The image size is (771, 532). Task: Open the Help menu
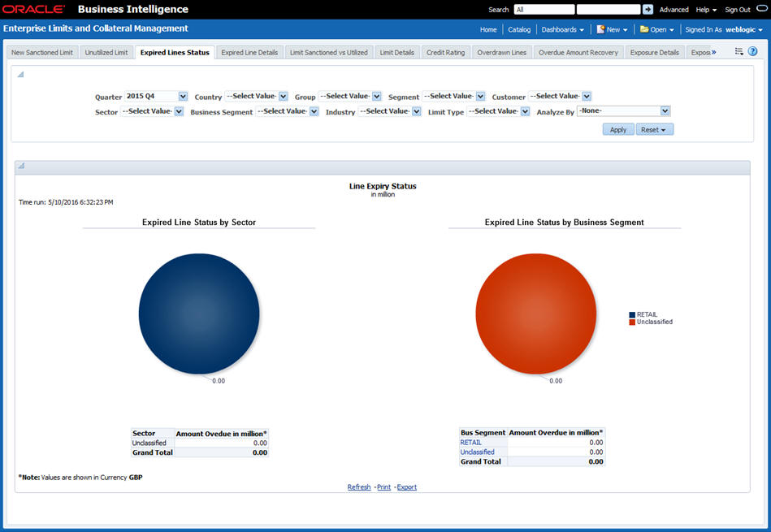706,10
